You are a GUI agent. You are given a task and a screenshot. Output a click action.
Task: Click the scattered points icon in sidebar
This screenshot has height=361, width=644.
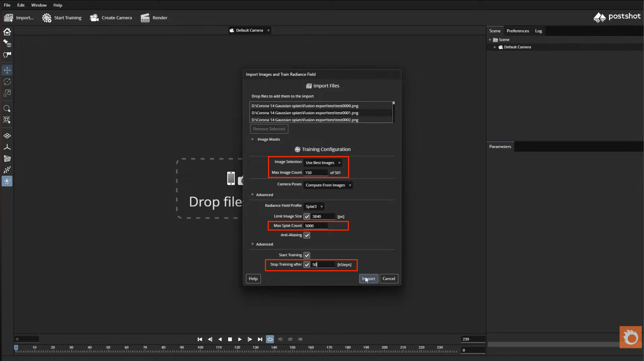tap(7, 170)
